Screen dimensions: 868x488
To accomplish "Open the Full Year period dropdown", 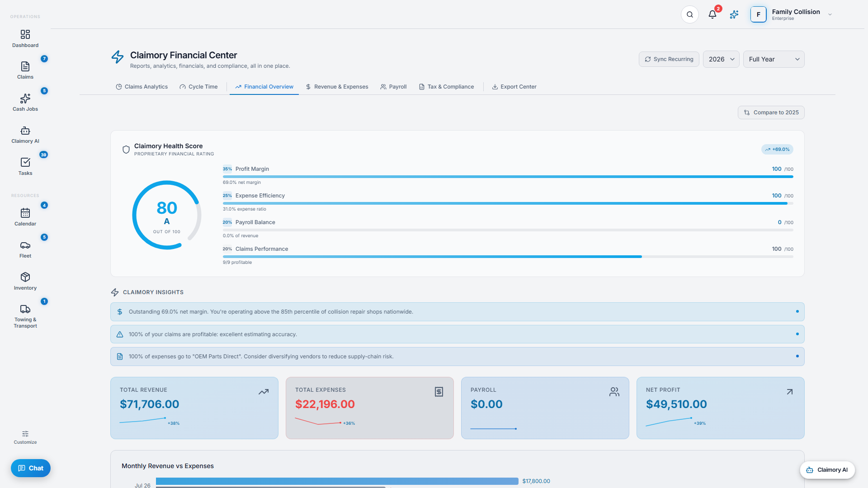I will (x=774, y=59).
